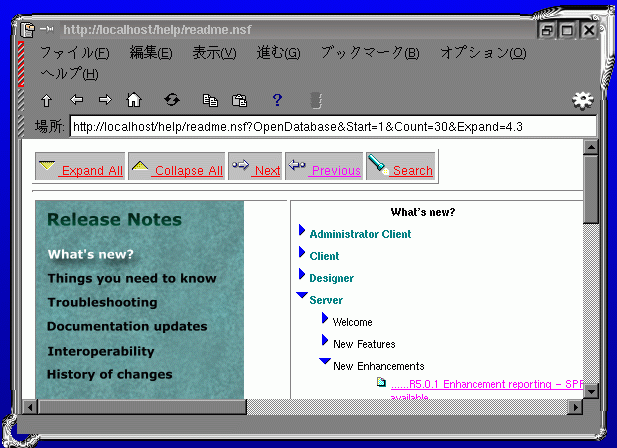Open the ブックマーク(B) menu
This screenshot has height=448, width=617.
[x=369, y=53]
